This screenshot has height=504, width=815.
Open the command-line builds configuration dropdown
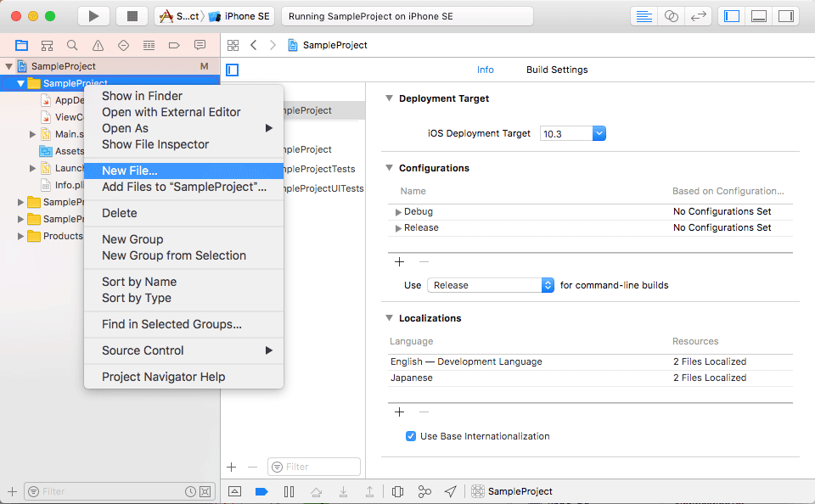click(490, 285)
